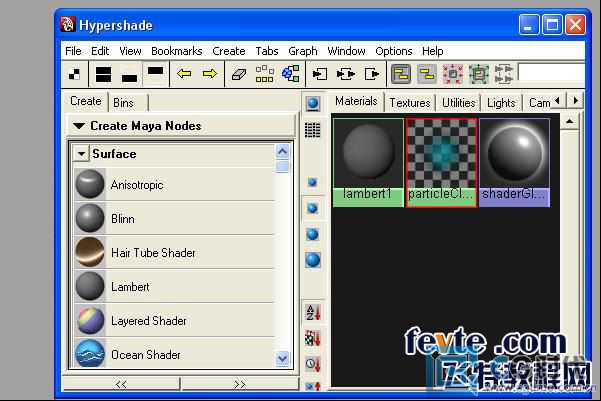Select the shaderGlow material swatch
Image resolution: width=601 pixels, height=401 pixels.
tap(514, 163)
